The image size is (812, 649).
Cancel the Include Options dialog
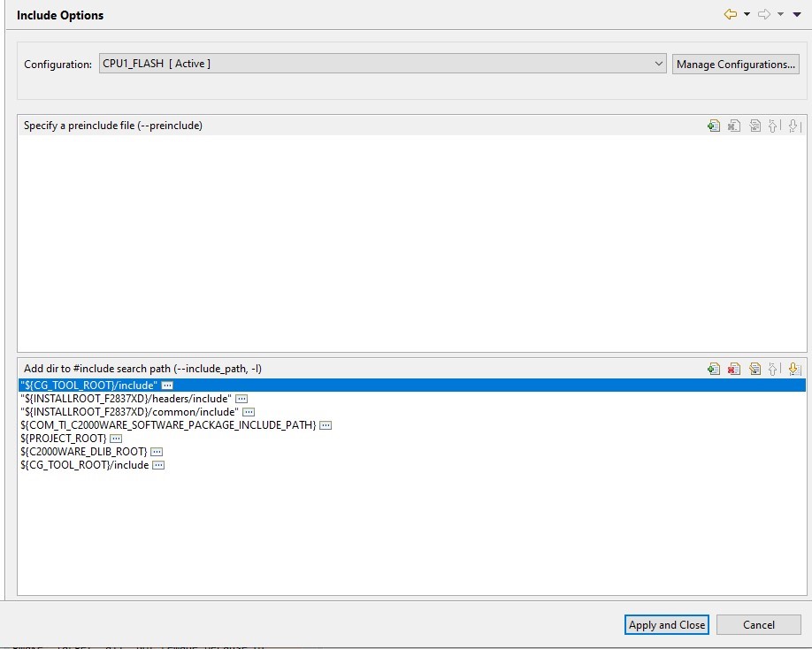[x=758, y=624]
